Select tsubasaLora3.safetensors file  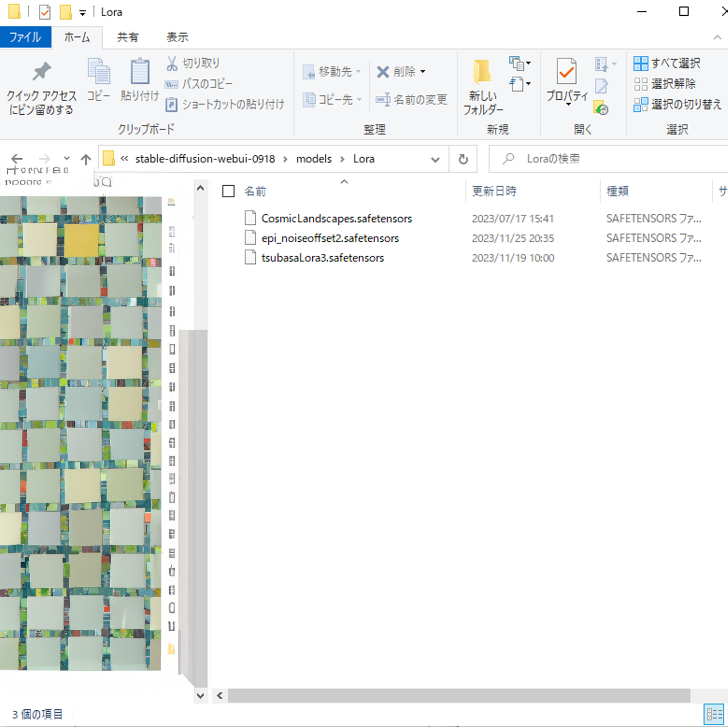(x=323, y=258)
